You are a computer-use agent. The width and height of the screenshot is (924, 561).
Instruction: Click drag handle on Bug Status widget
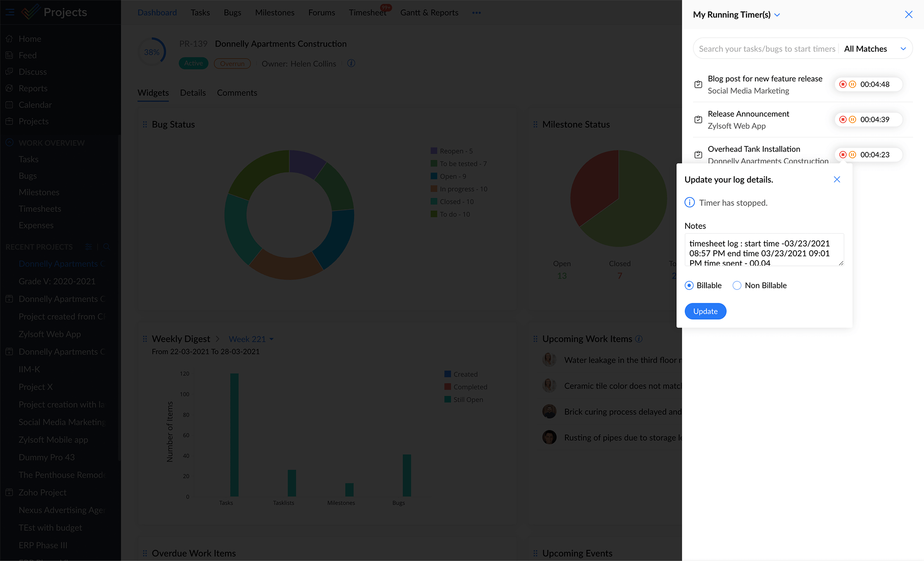[x=145, y=125]
